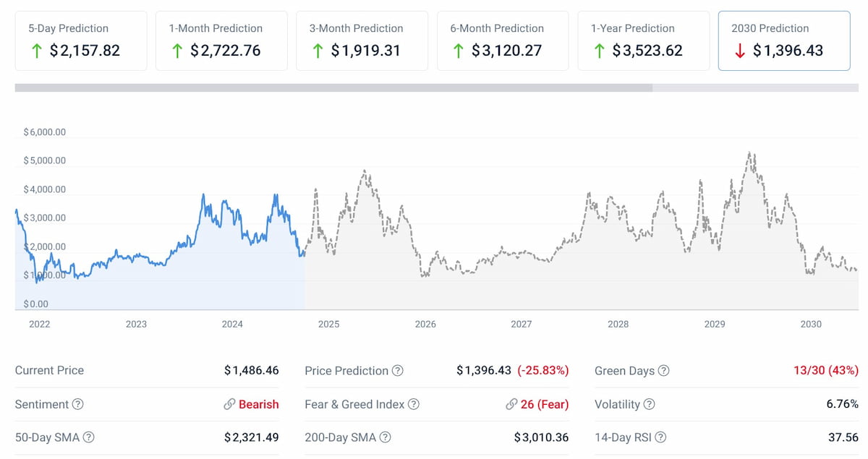Click the green up arrow on 1-Year Prediction
This screenshot has width=868, height=459.
coord(598,51)
